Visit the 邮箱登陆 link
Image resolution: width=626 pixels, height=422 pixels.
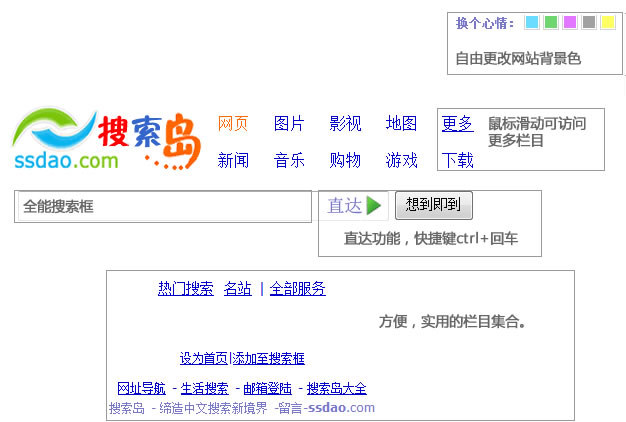click(268, 388)
